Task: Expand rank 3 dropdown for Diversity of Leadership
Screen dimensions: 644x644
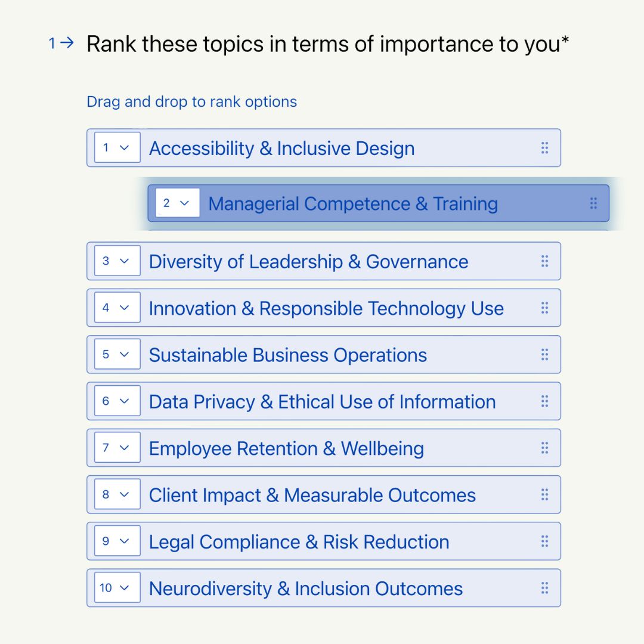Action: [x=117, y=261]
